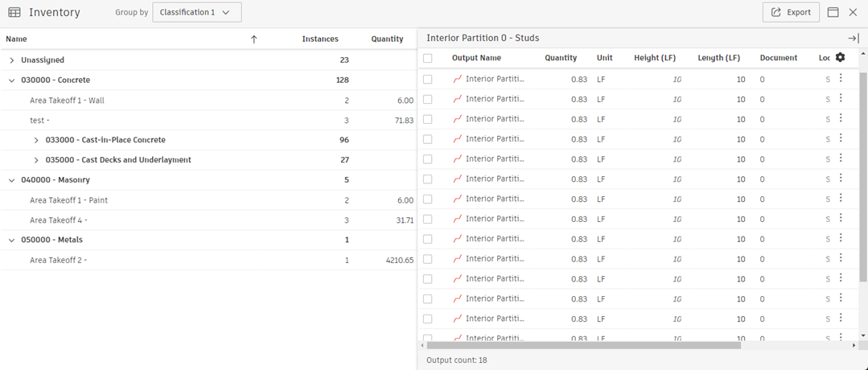Image resolution: width=868 pixels, height=370 pixels.
Task: Sort by the Output Name column header
Action: (476, 58)
